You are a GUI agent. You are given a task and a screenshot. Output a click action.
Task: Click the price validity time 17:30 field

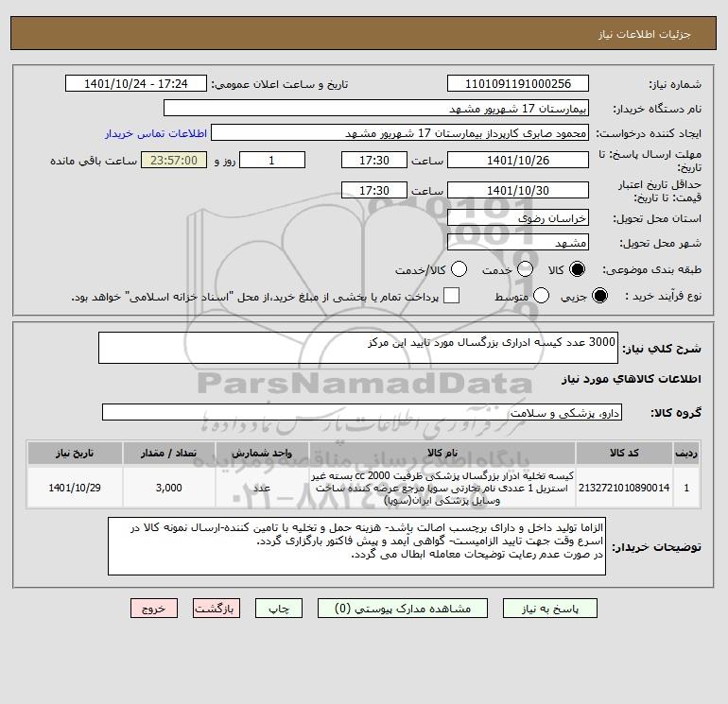tap(374, 190)
